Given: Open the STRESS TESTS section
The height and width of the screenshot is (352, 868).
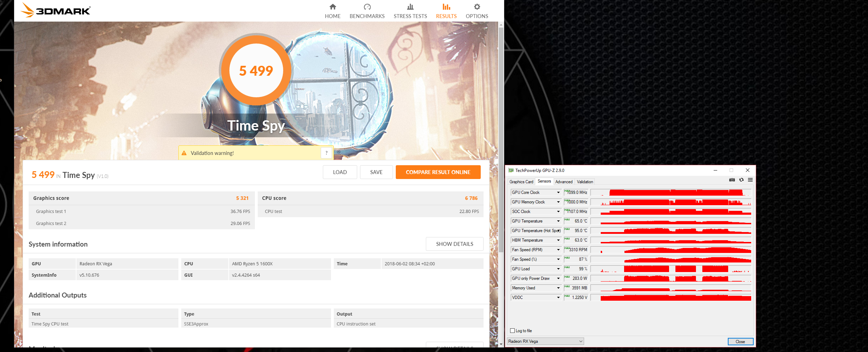Looking at the screenshot, I should (x=410, y=11).
